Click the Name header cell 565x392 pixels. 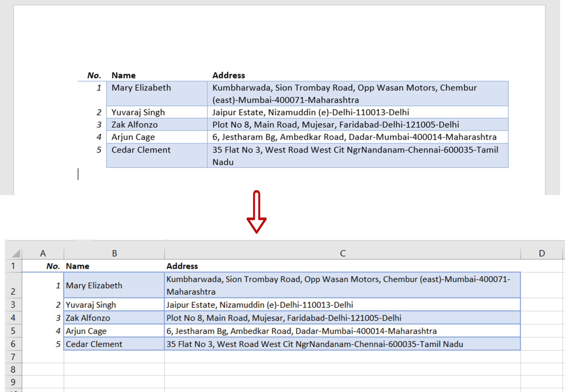(77, 266)
